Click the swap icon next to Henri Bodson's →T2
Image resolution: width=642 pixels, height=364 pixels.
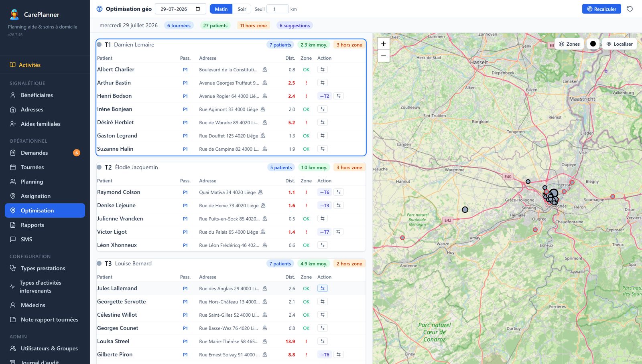pos(339,96)
